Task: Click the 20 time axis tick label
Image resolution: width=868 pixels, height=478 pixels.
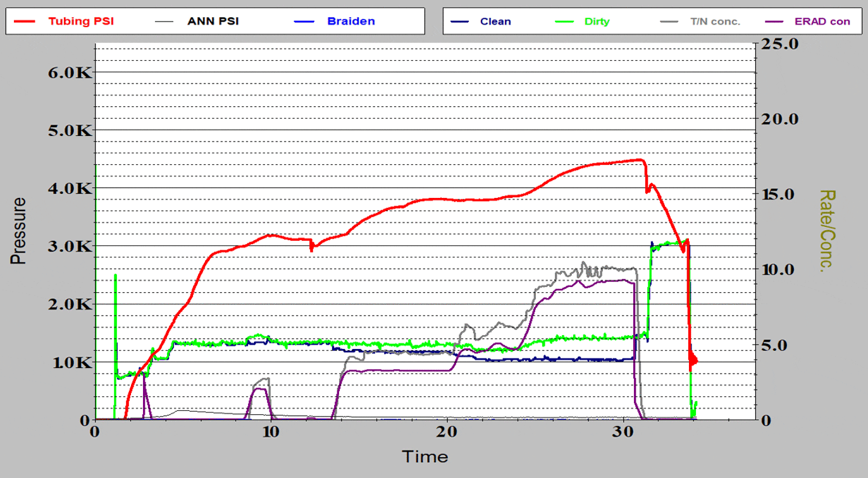Action: (x=447, y=432)
